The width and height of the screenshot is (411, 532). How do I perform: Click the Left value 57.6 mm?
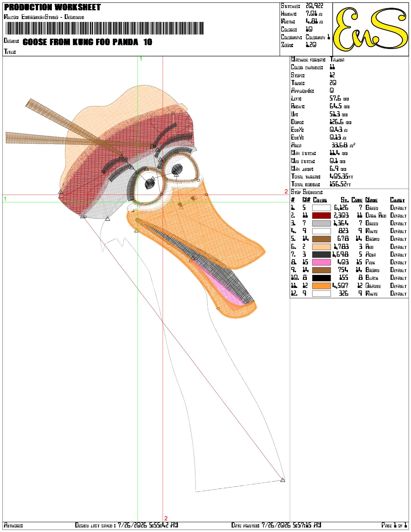coord(339,98)
